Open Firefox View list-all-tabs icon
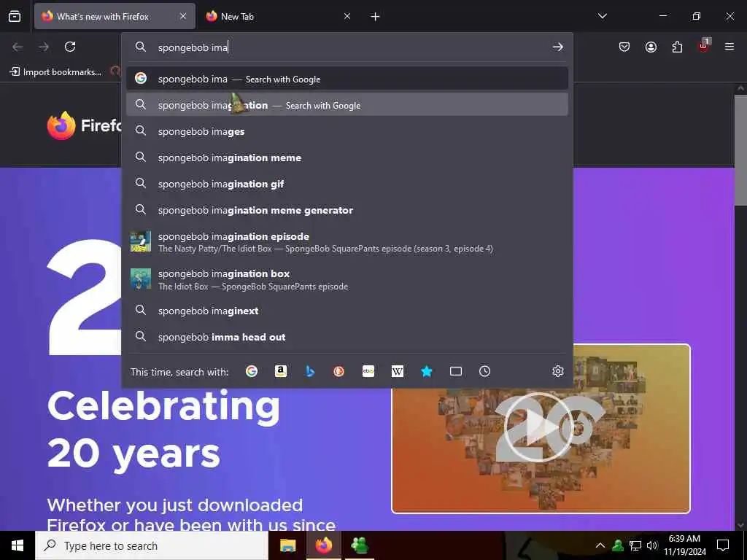The width and height of the screenshot is (747, 560). click(15, 16)
